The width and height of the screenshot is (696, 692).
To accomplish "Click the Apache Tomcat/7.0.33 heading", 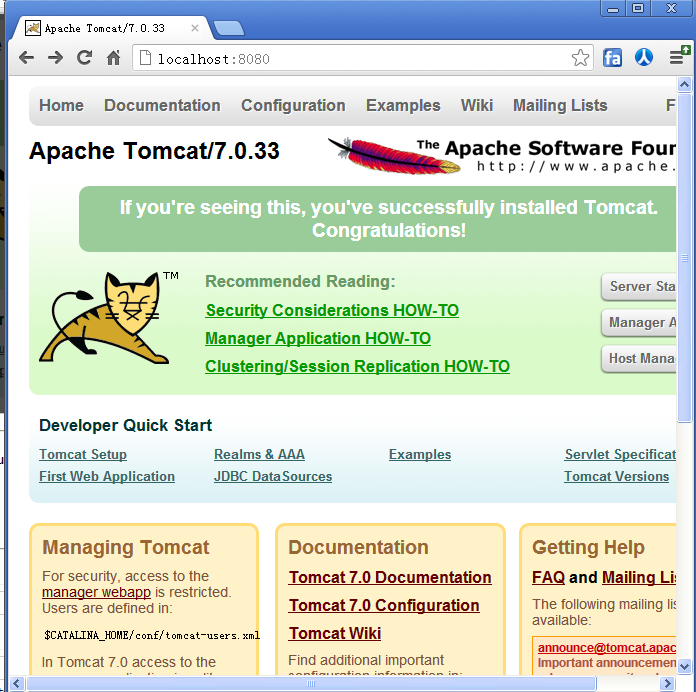I will click(x=154, y=151).
